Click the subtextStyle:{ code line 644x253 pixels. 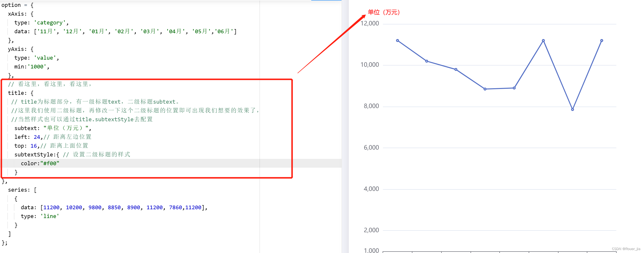coord(72,154)
